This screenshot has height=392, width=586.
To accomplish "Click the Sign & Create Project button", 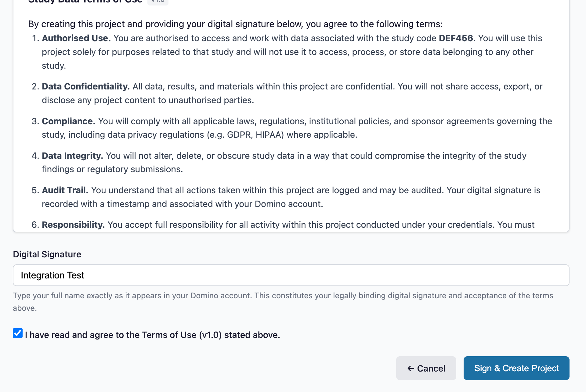I will [516, 368].
